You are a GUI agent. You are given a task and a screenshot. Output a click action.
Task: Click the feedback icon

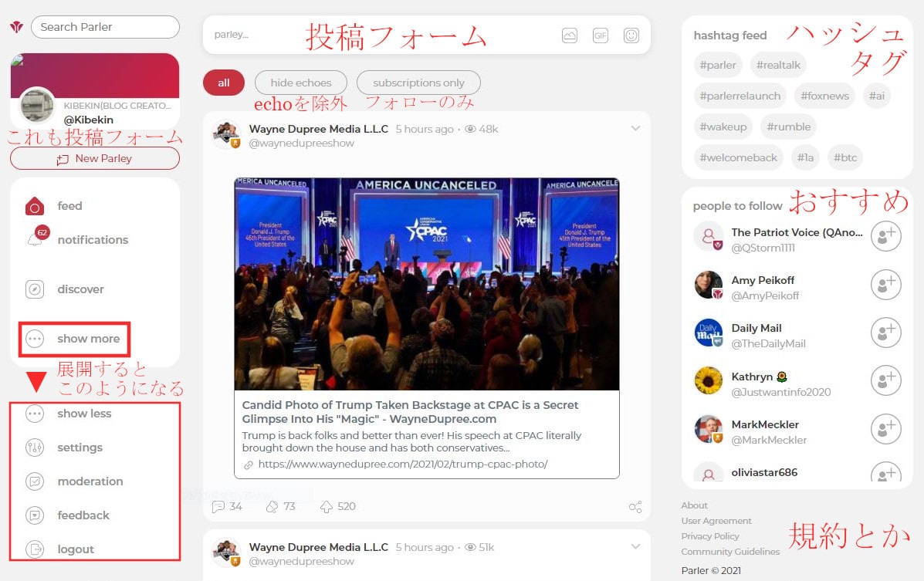35,515
